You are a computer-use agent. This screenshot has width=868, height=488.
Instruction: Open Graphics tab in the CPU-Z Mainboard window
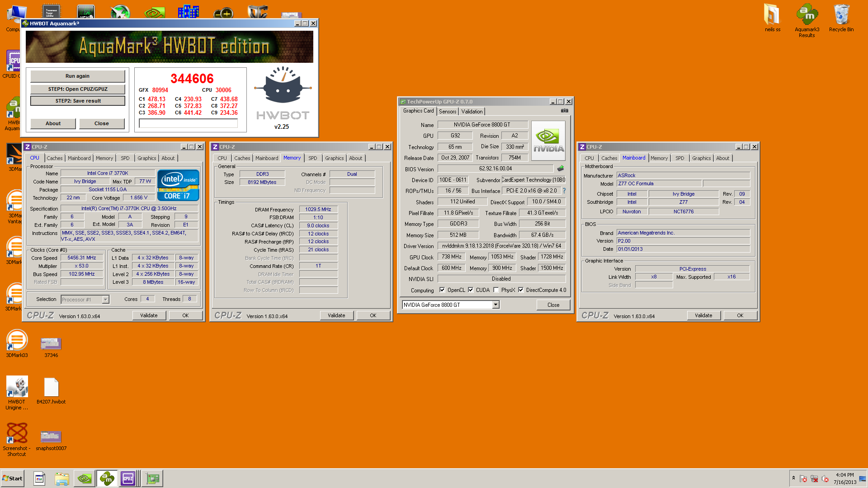pos(701,158)
